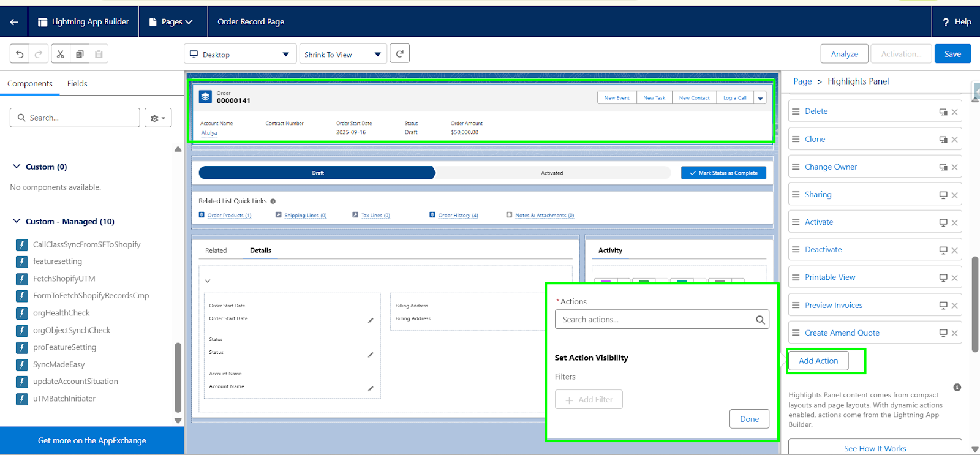Click the Order object icon in highlights panel
This screenshot has height=455, width=980.
point(206,97)
